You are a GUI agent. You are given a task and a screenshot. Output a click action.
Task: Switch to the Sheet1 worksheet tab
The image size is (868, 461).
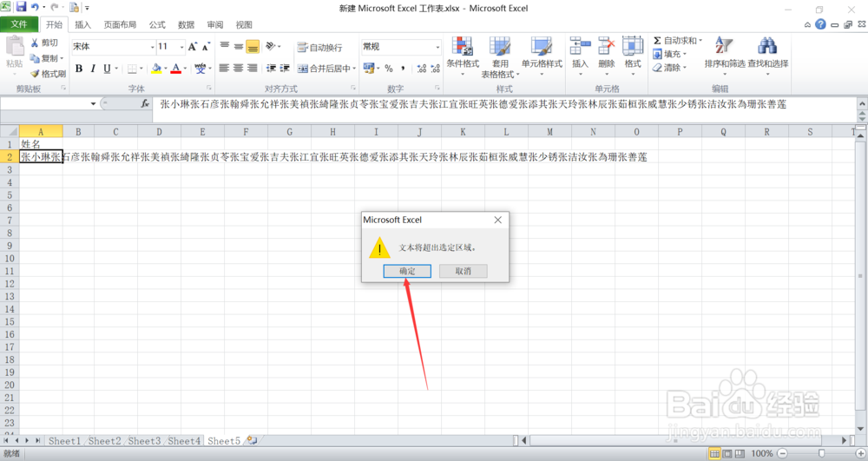pyautogui.click(x=64, y=440)
